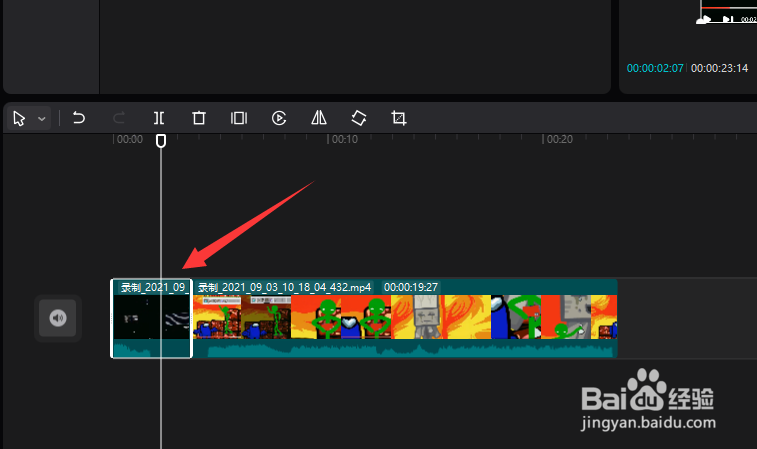Open the selection tool dropdown arrow
The image size is (757, 449).
[42, 119]
